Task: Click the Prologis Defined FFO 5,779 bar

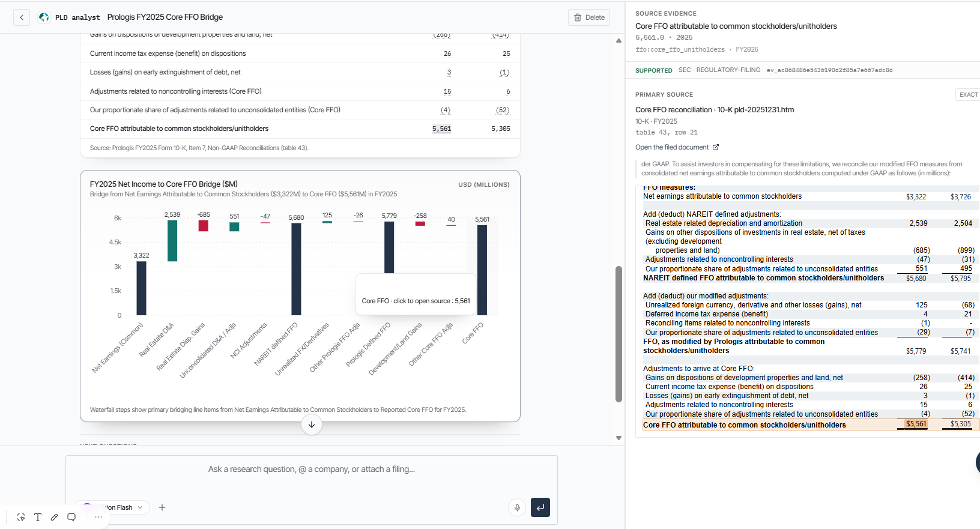Action: [389, 247]
